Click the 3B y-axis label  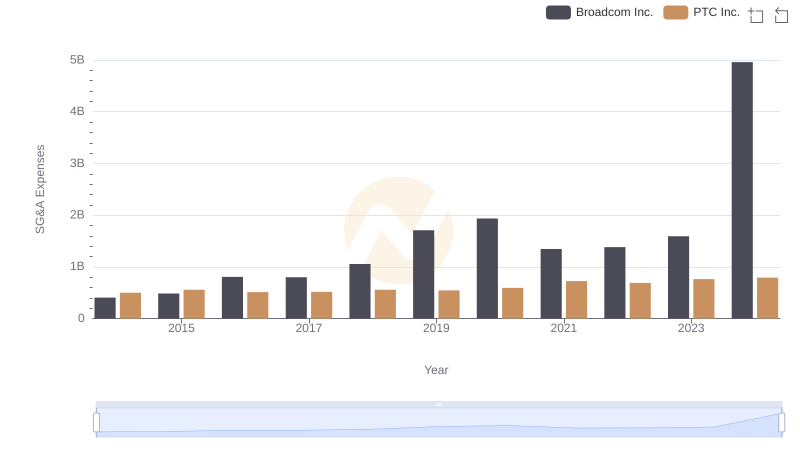(x=77, y=163)
